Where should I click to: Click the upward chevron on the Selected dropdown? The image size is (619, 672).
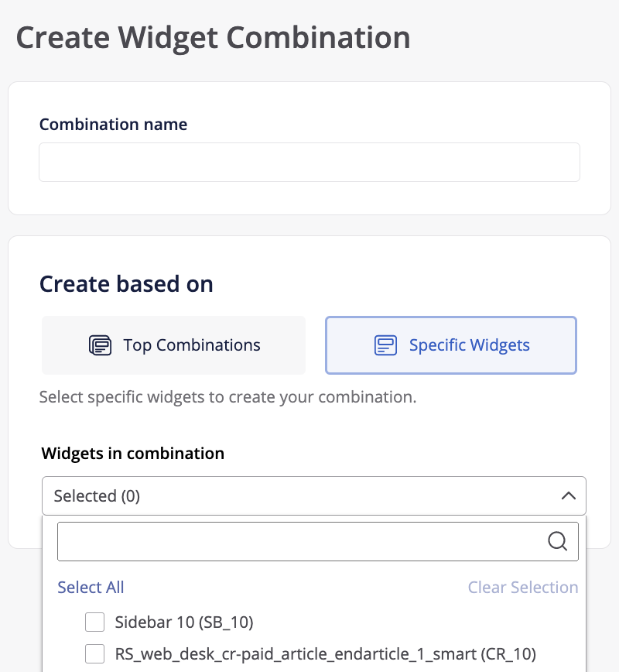pos(570,495)
